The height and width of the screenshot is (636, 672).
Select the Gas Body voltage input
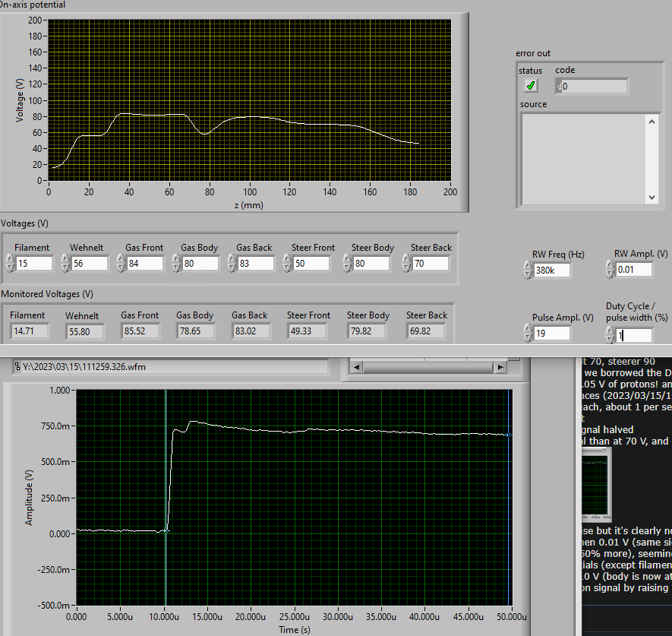click(200, 263)
